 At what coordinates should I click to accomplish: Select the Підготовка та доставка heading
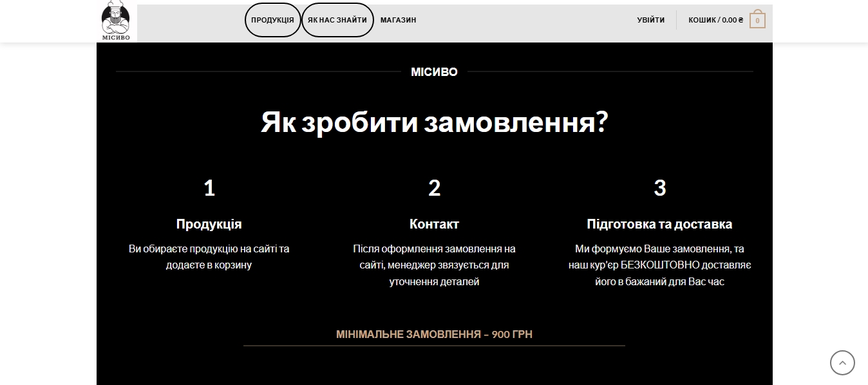659,224
